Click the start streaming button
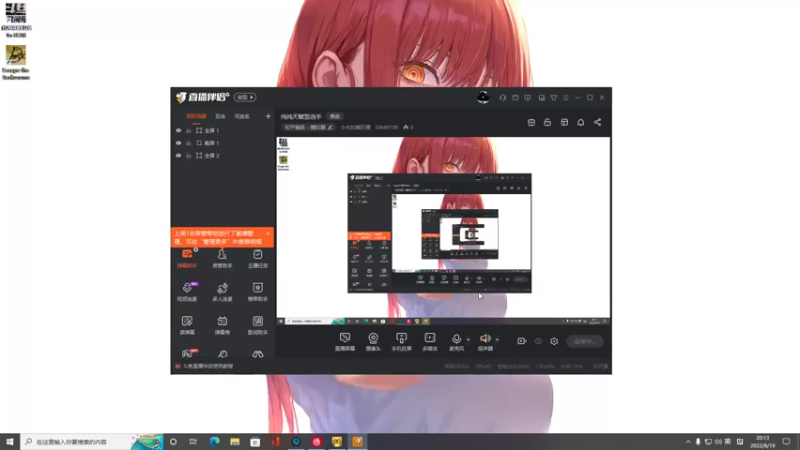The height and width of the screenshot is (450, 800). 585,341
